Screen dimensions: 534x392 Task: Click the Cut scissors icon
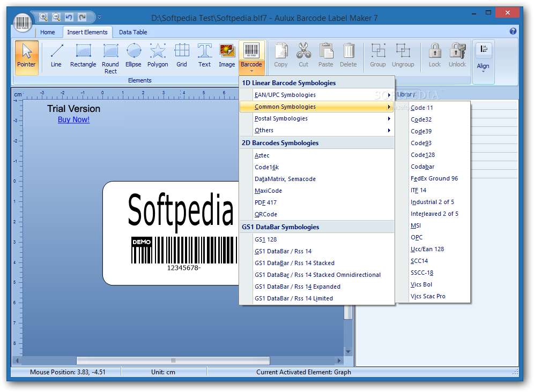point(303,56)
